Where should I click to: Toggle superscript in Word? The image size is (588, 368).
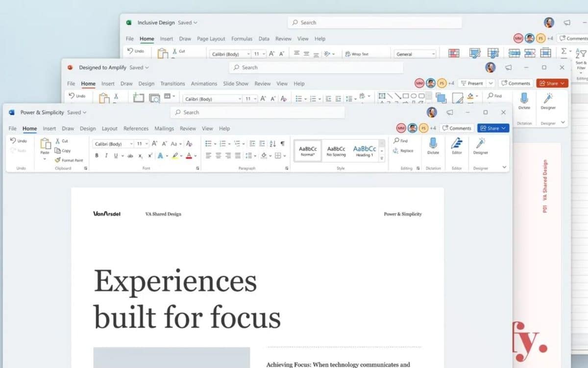(150, 156)
